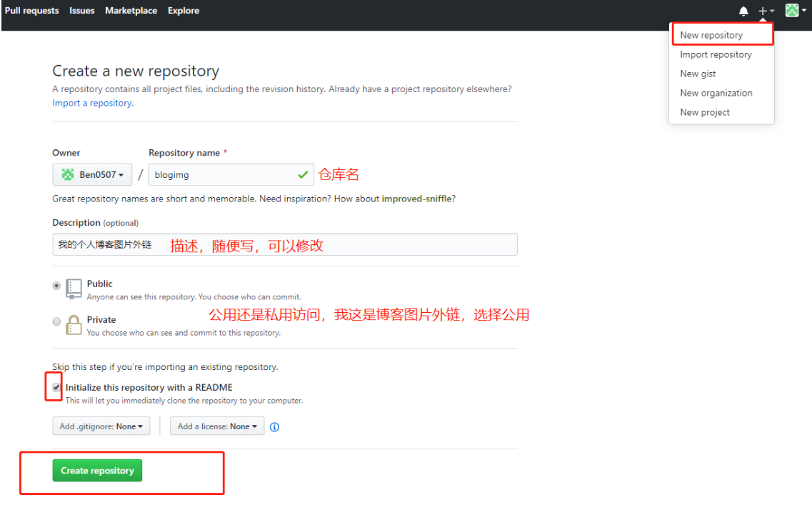This screenshot has width=812, height=505.
Task: Go to Pull requests
Action: 31,11
